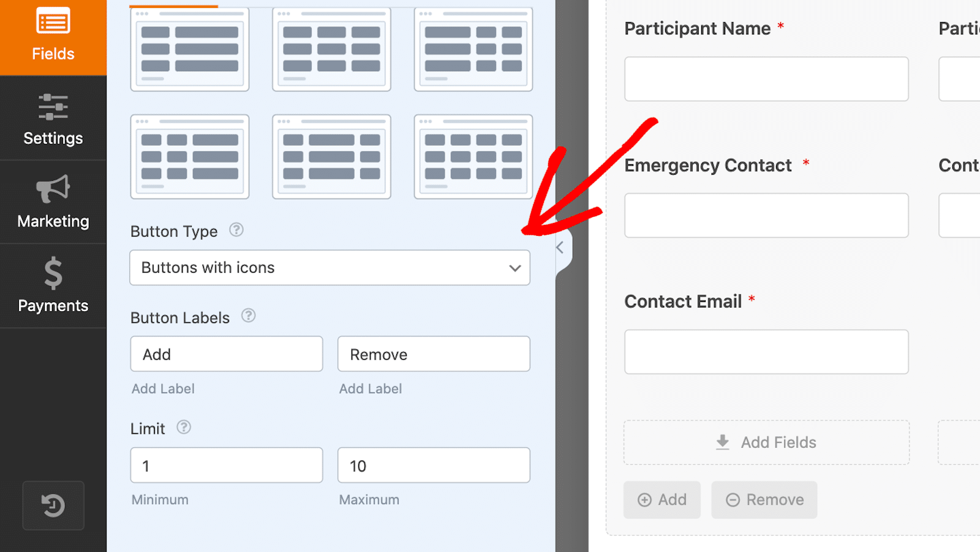980x552 pixels.
Task: Open the Payments dollar icon
Action: (x=53, y=273)
